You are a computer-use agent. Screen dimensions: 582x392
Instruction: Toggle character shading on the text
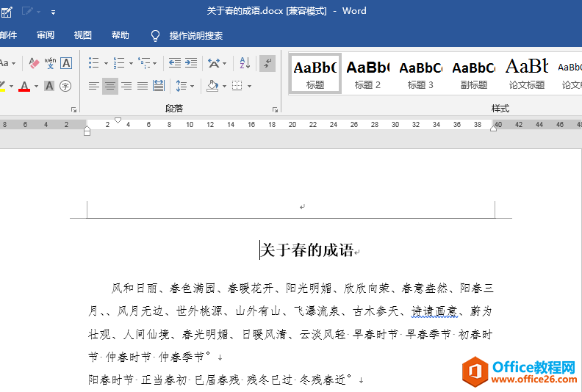click(49, 86)
